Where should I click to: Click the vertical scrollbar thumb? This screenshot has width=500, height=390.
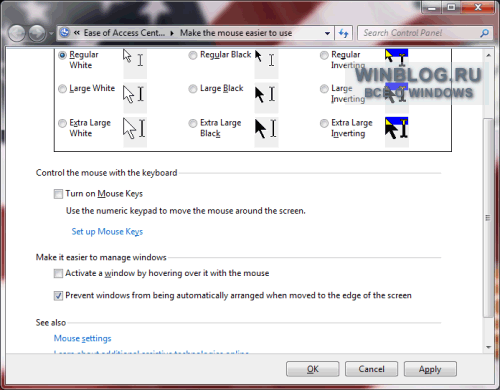pyautogui.click(x=488, y=218)
